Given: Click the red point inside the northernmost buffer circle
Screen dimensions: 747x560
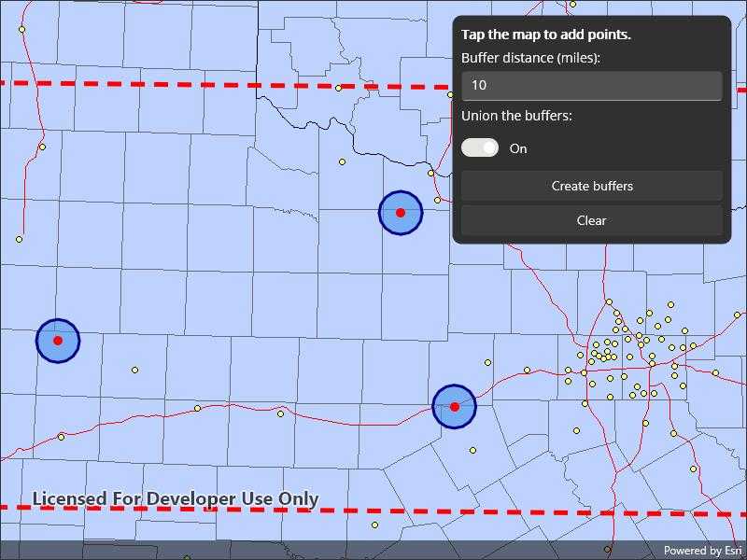Looking at the screenshot, I should [401, 213].
